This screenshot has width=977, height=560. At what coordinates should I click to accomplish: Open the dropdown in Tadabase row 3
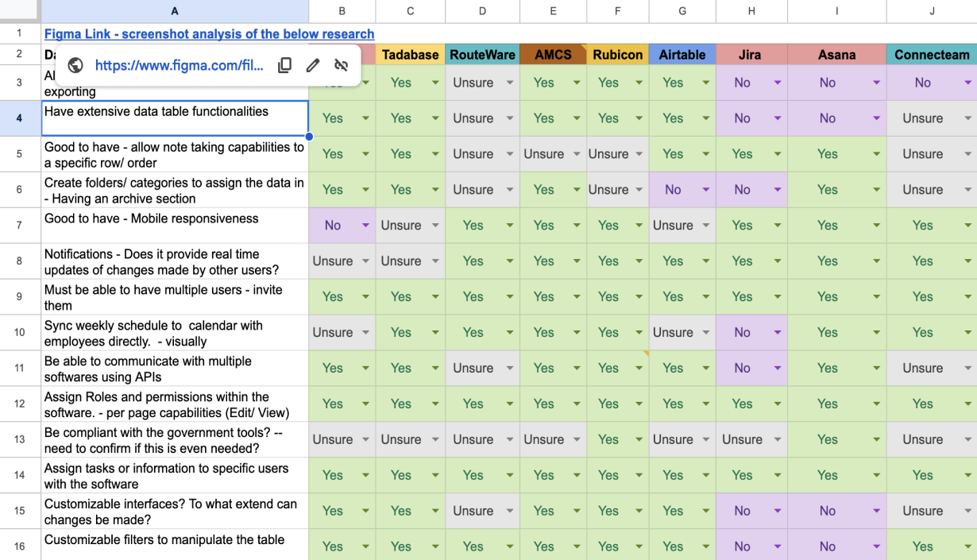pyautogui.click(x=435, y=83)
